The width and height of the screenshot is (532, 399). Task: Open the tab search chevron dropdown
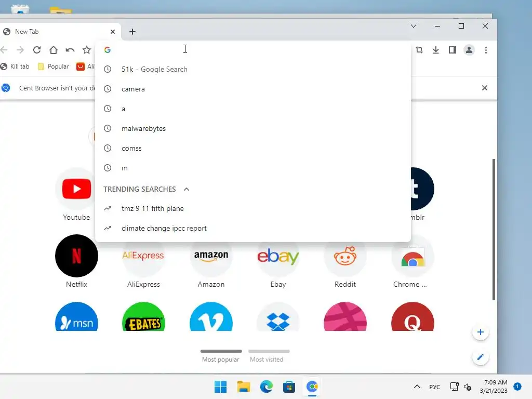click(413, 26)
